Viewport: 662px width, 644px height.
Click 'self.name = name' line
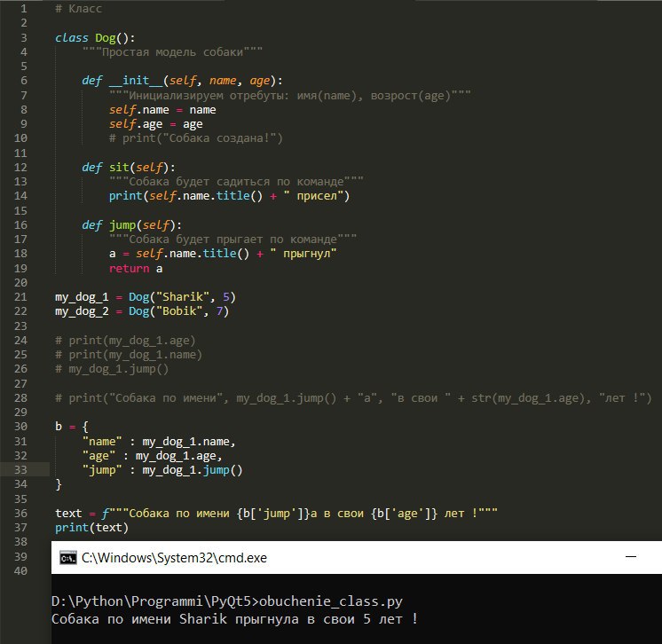coord(162,110)
